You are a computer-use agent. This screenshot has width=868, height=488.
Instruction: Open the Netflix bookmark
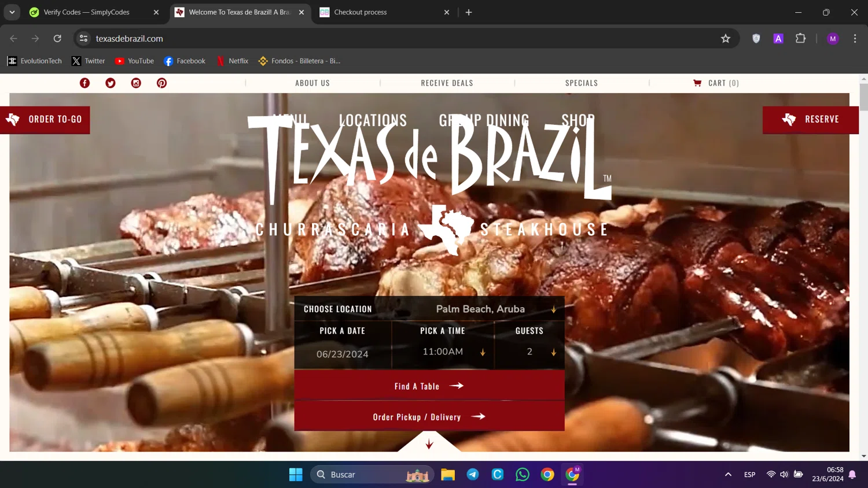232,61
